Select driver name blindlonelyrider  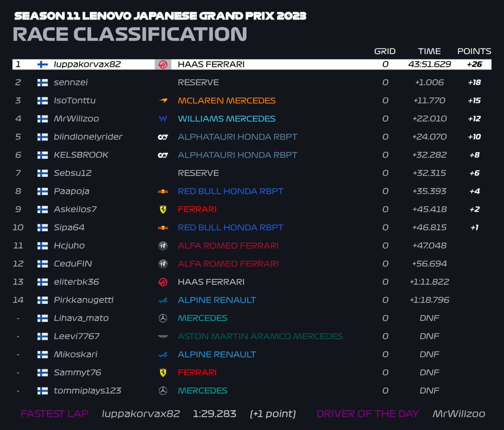point(88,137)
